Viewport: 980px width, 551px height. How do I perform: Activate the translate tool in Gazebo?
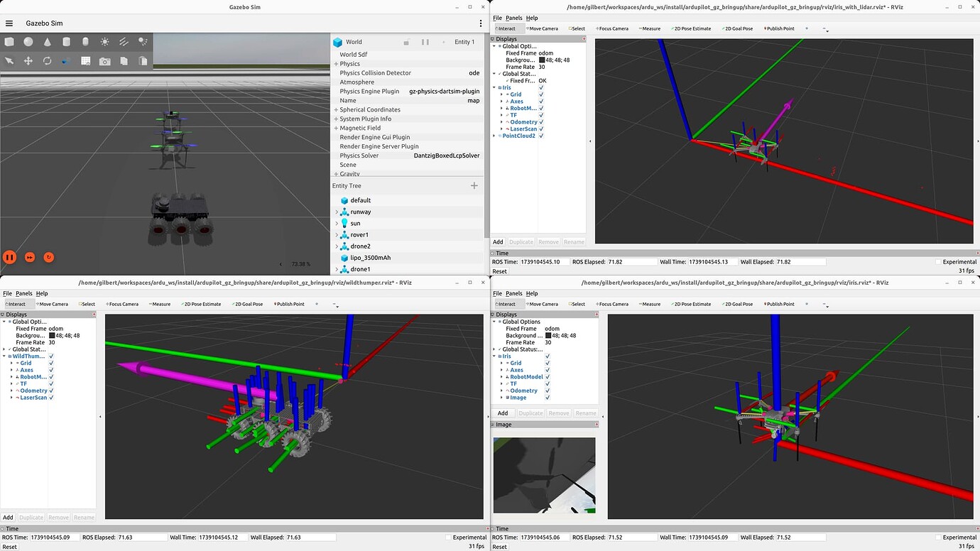(x=28, y=61)
